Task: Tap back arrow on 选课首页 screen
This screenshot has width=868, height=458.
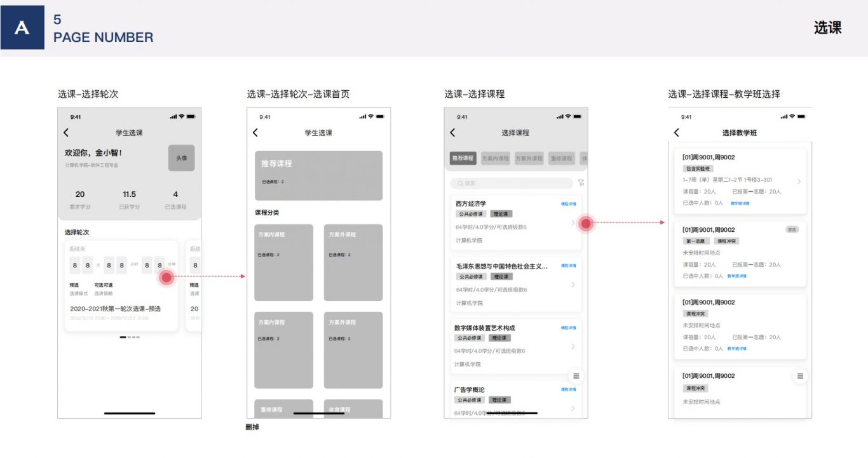Action: (x=255, y=133)
